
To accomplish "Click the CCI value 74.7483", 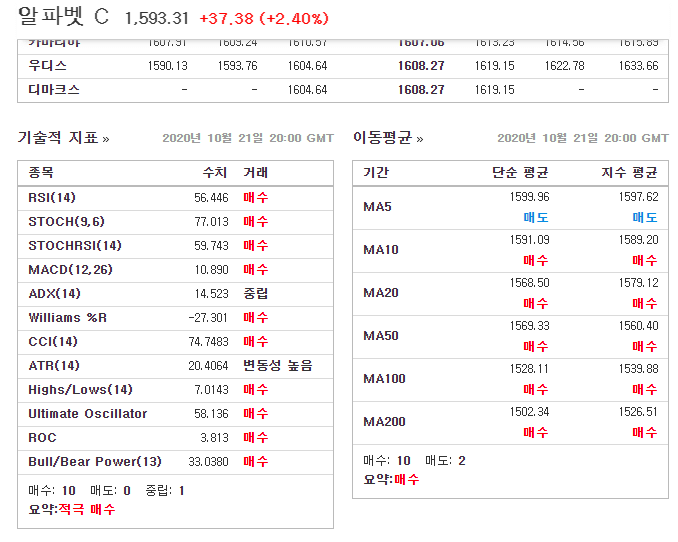I will [x=208, y=342].
